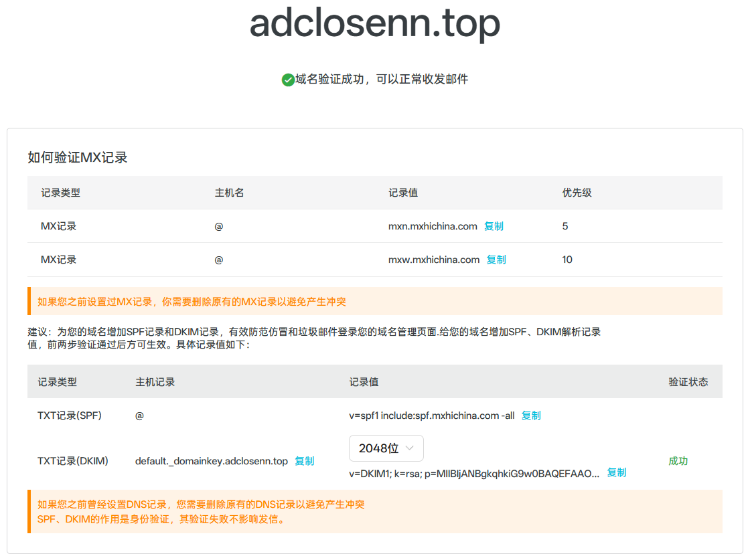
Task: Click the 成功 verification status label
Action: pos(678,461)
